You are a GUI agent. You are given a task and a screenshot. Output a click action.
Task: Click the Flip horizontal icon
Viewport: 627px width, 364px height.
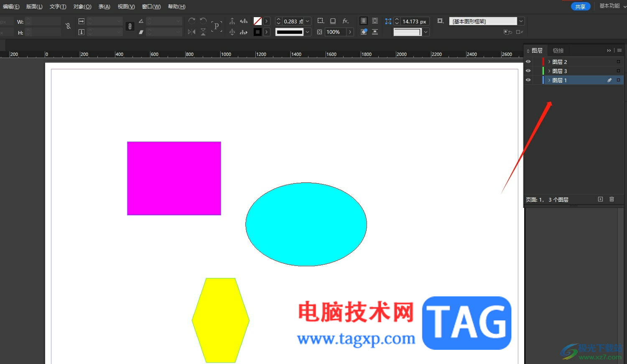point(192,32)
